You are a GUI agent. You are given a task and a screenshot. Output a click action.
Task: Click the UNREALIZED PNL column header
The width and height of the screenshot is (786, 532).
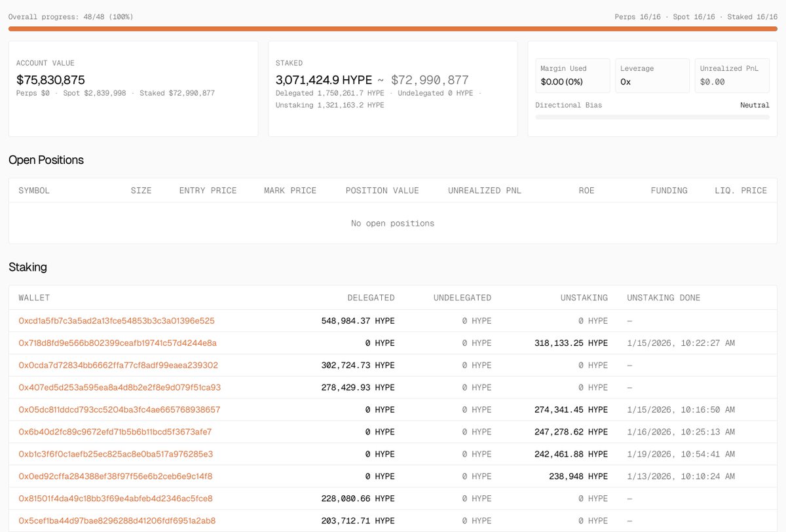tap(485, 191)
